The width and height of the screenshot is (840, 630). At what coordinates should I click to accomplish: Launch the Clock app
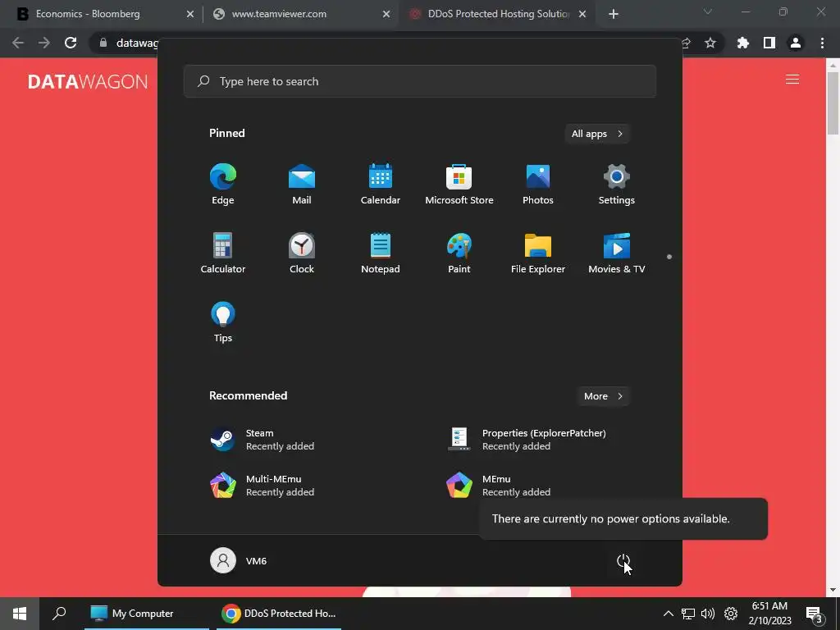pos(302,253)
